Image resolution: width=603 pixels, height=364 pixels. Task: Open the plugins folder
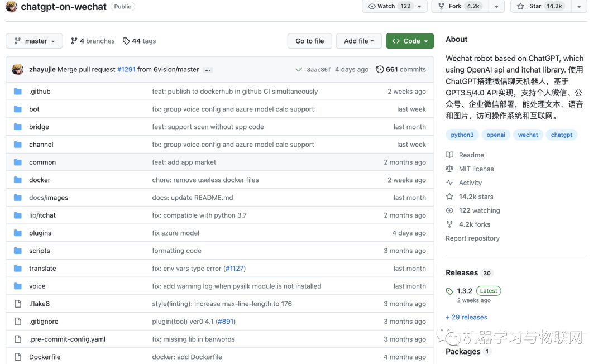40,233
